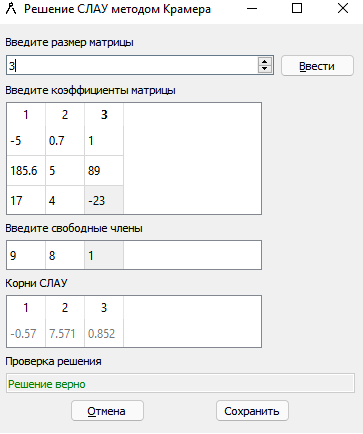Image resolution: width=363 pixels, height=434 pixels.
Task: Select free term cell containing 8
Action: pyautogui.click(x=65, y=255)
